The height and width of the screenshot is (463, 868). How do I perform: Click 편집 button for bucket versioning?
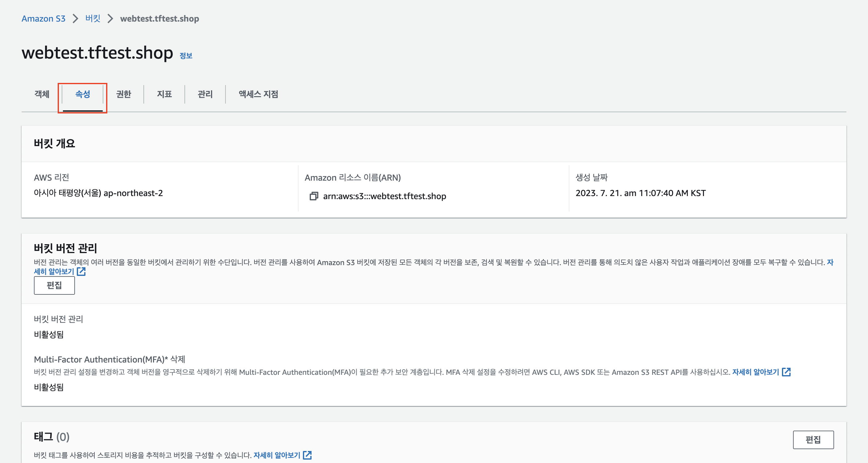tap(54, 285)
